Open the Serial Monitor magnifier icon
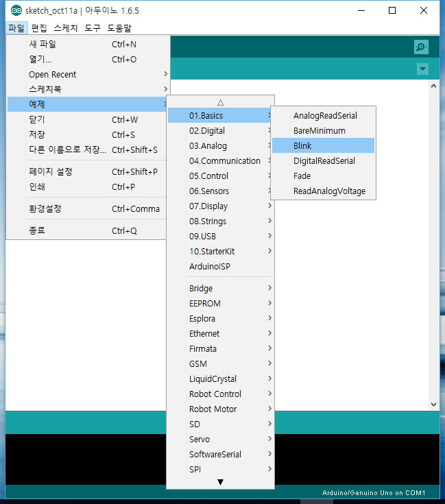Viewport: 445px width, 504px height. coord(421,47)
